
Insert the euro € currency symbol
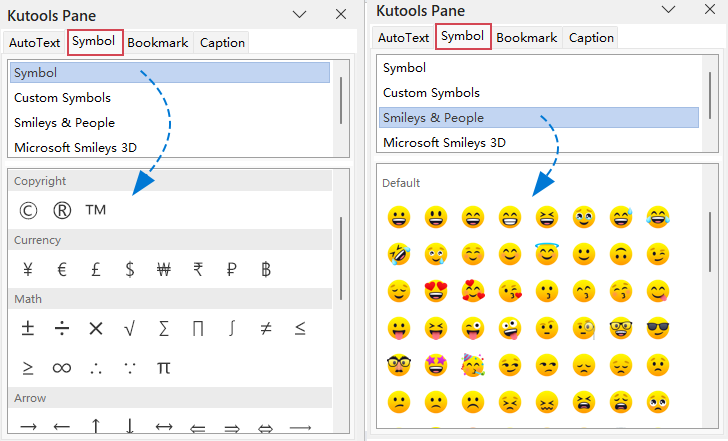pos(62,269)
